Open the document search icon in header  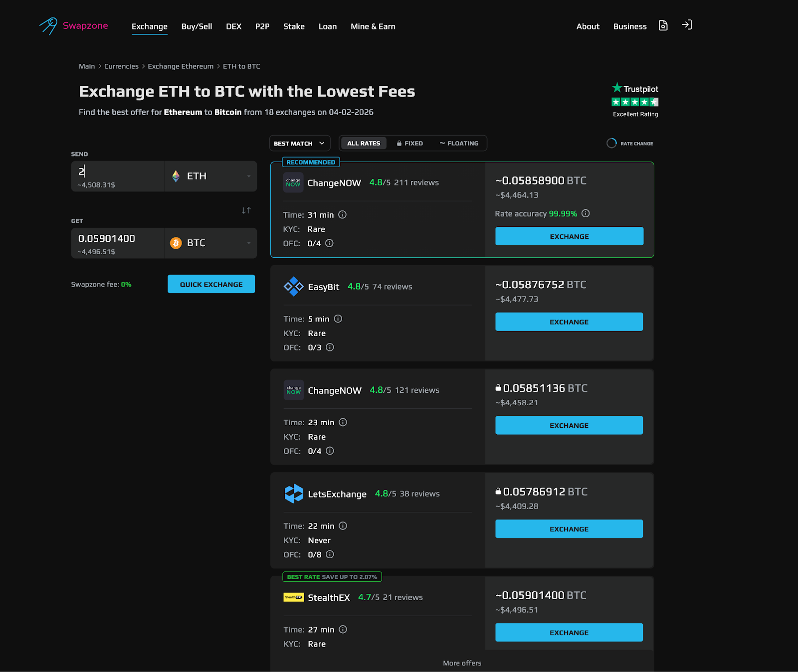click(x=663, y=25)
